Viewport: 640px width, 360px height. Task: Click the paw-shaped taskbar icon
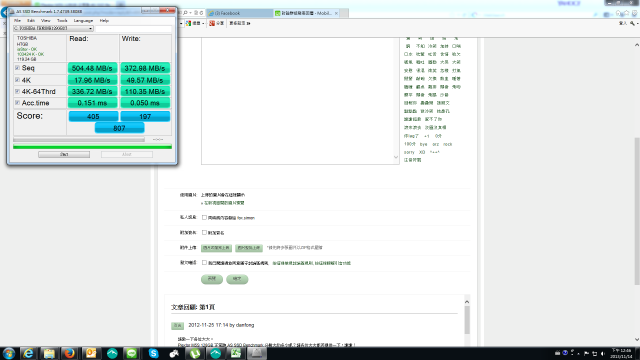pyautogui.click(x=174, y=353)
